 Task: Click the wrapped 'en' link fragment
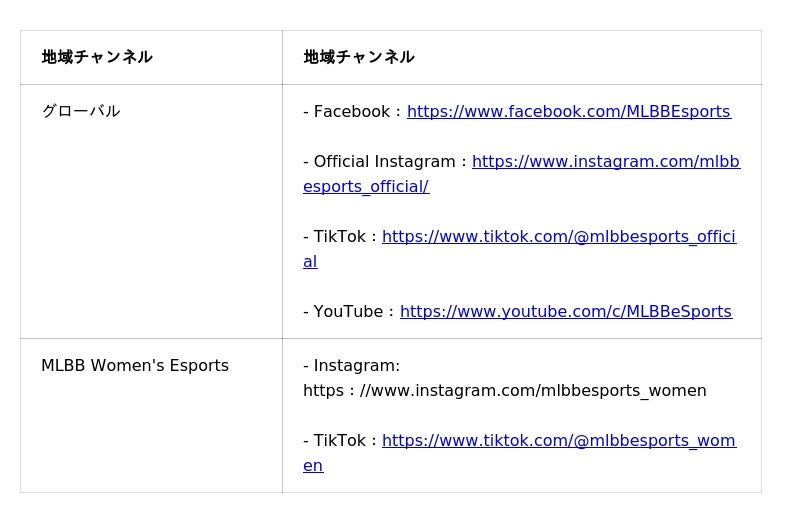(313, 466)
